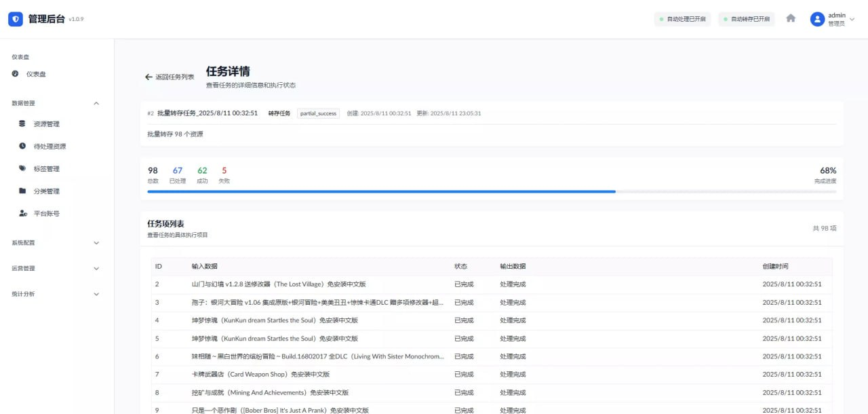The height and width of the screenshot is (414, 868).
Task: Click the 资源管理 database icon
Action: [22, 124]
